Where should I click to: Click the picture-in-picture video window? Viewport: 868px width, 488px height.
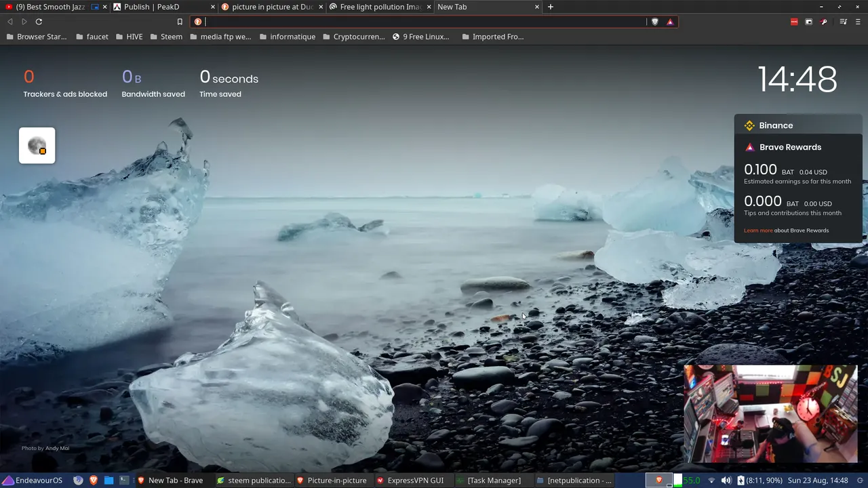coord(770,414)
